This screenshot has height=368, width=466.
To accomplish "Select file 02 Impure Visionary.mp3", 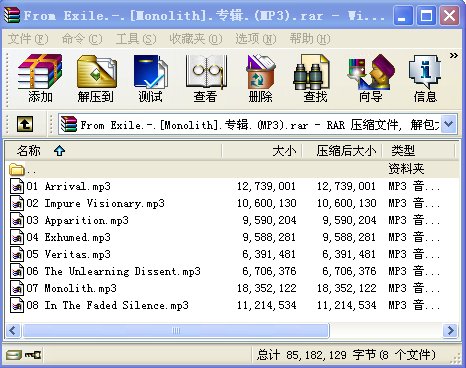I will tap(232, 203).
